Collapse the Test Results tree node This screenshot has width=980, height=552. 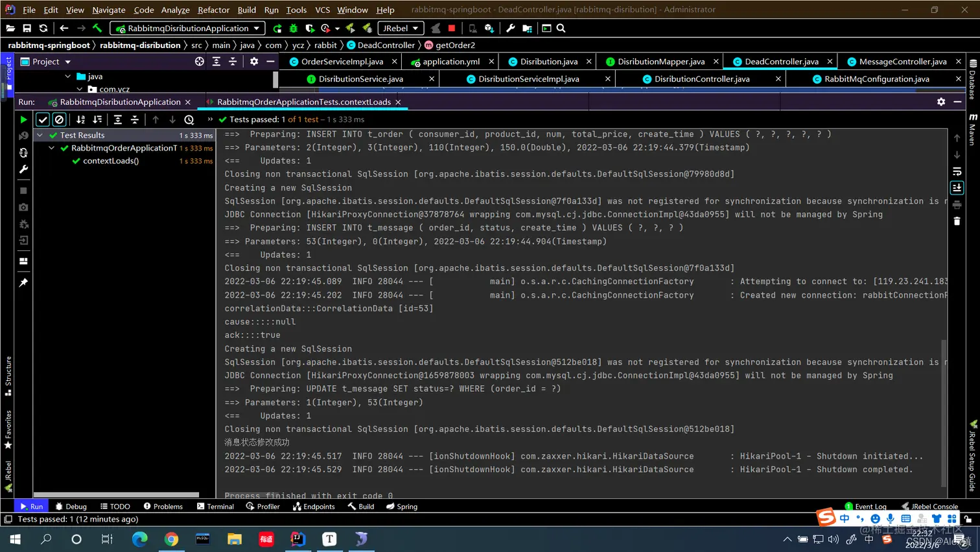[40, 135]
